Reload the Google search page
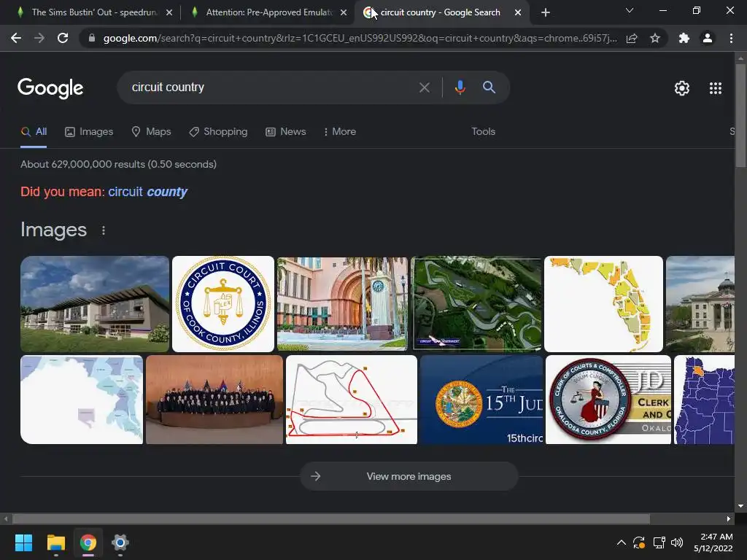 point(63,38)
